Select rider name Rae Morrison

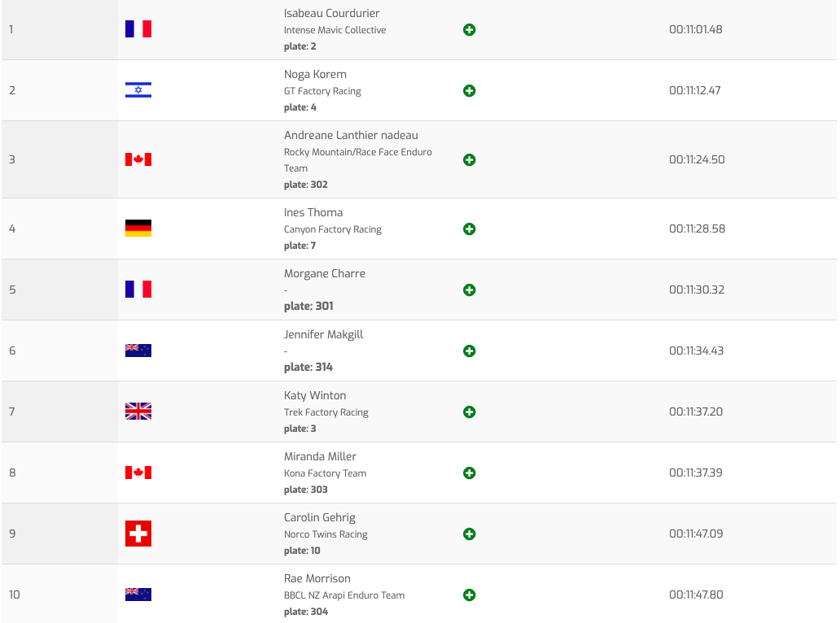click(317, 578)
